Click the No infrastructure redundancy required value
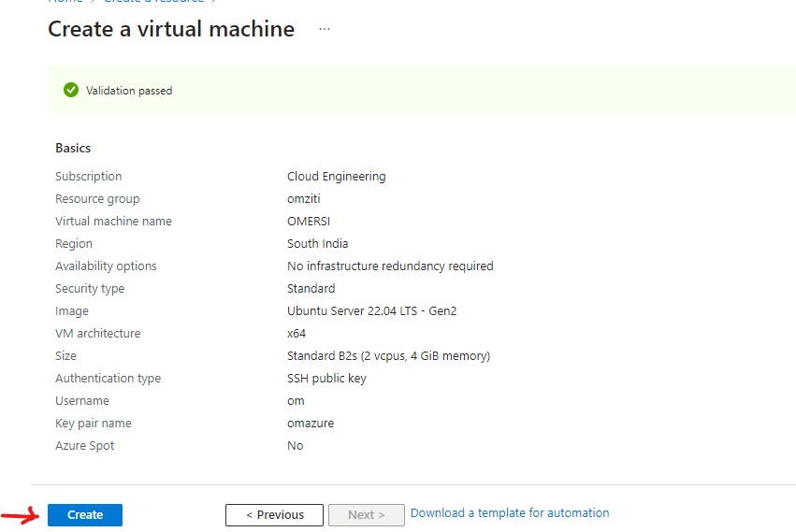 tap(390, 266)
